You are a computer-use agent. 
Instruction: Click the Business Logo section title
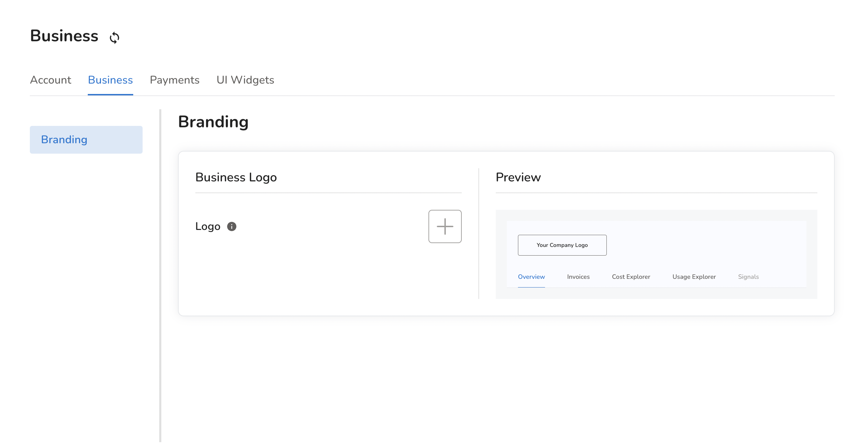pyautogui.click(x=236, y=177)
